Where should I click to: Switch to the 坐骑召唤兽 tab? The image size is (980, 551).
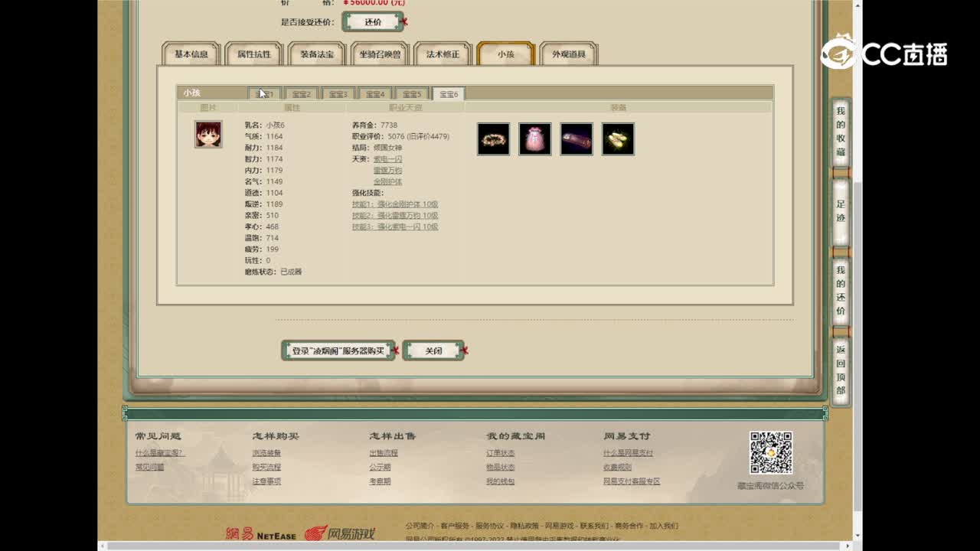[x=377, y=54]
